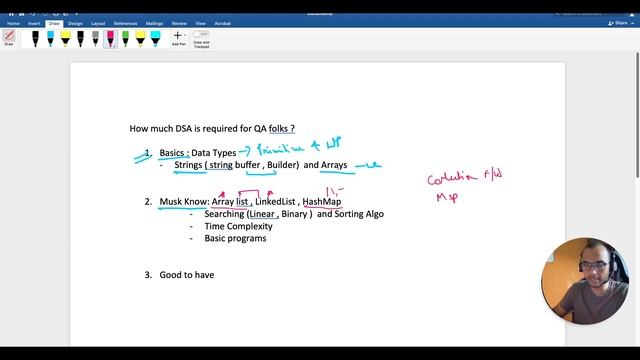Select the green pen
The height and width of the screenshot is (360, 640).
pyautogui.click(x=125, y=39)
